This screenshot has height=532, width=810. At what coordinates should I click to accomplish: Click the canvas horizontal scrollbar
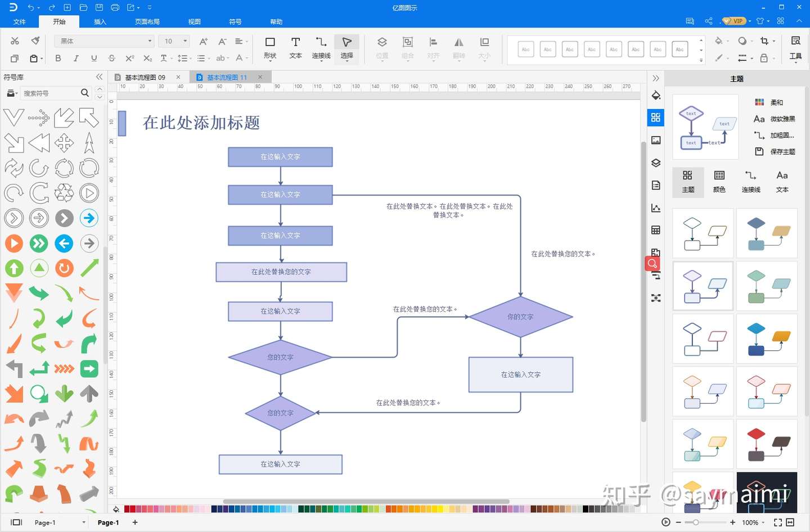366,501
